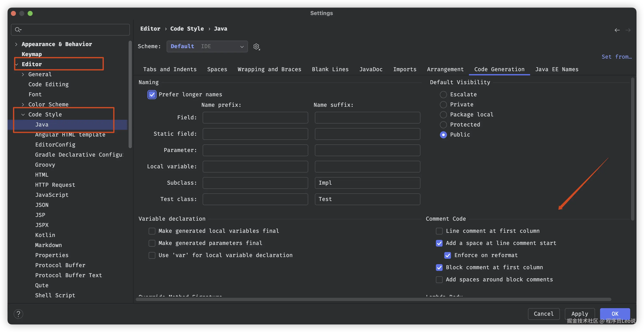
Task: Select Protected visibility radio button
Action: (443, 125)
